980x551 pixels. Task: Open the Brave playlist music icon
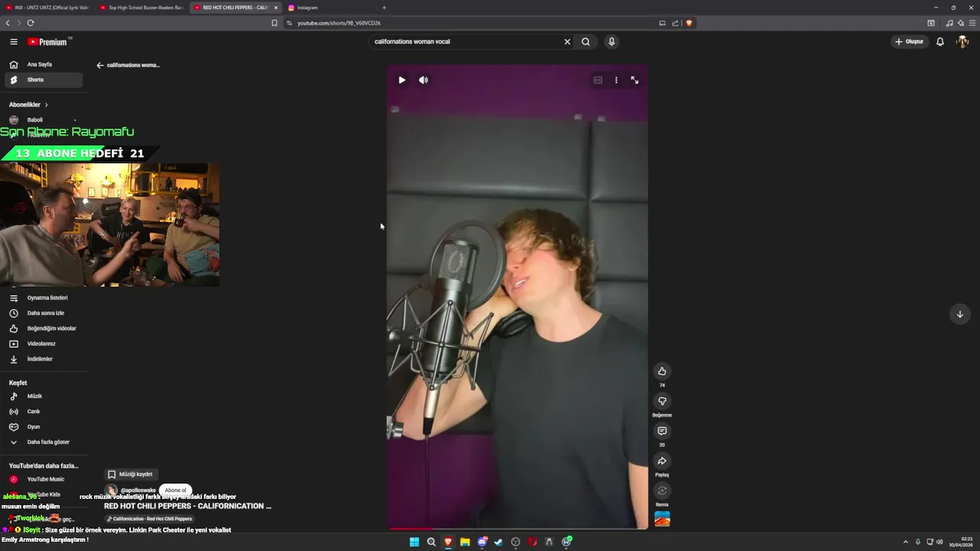949,23
